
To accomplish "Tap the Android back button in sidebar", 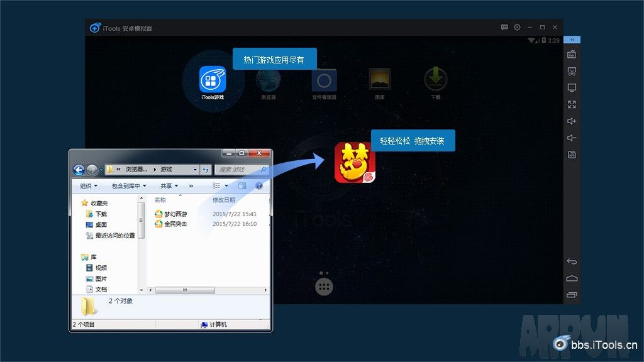I will coord(572,261).
